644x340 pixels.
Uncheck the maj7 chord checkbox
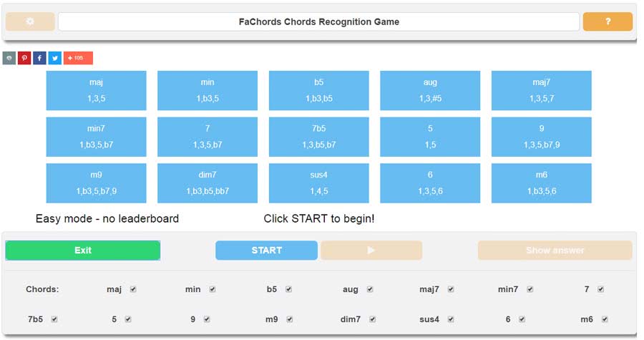(x=451, y=289)
